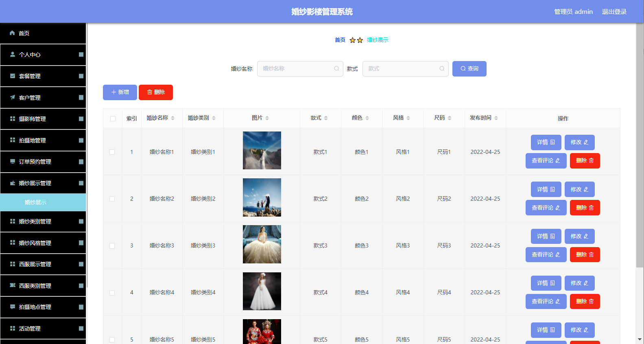Sort by 颜色 column arrows
This screenshot has width=644, height=344.
(x=367, y=118)
